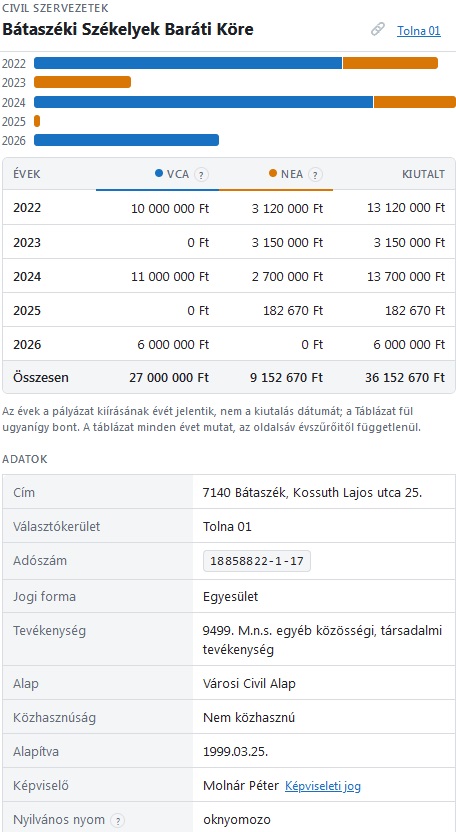Click the orange NEA legend dot
This screenshot has height=832, width=456.
(273, 173)
